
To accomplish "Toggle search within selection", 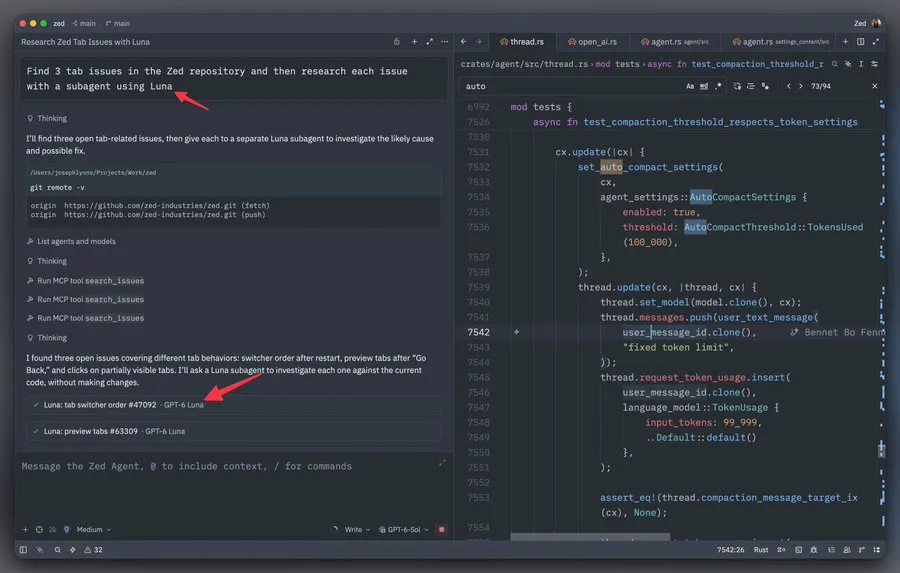I will (x=751, y=86).
